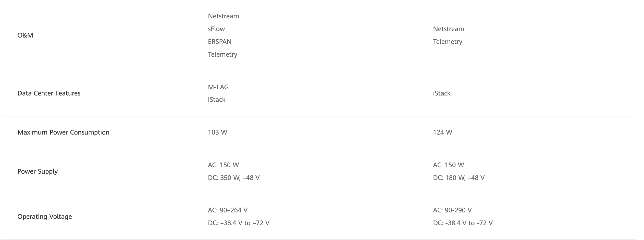Viewport: 644px width, 240px height.
Task: Select the Telemetry entry below ERSPAN
Action: tap(222, 54)
